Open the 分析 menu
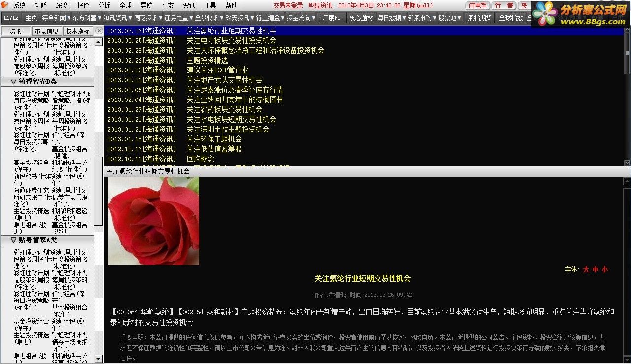This screenshot has height=364, width=631. coord(105,6)
